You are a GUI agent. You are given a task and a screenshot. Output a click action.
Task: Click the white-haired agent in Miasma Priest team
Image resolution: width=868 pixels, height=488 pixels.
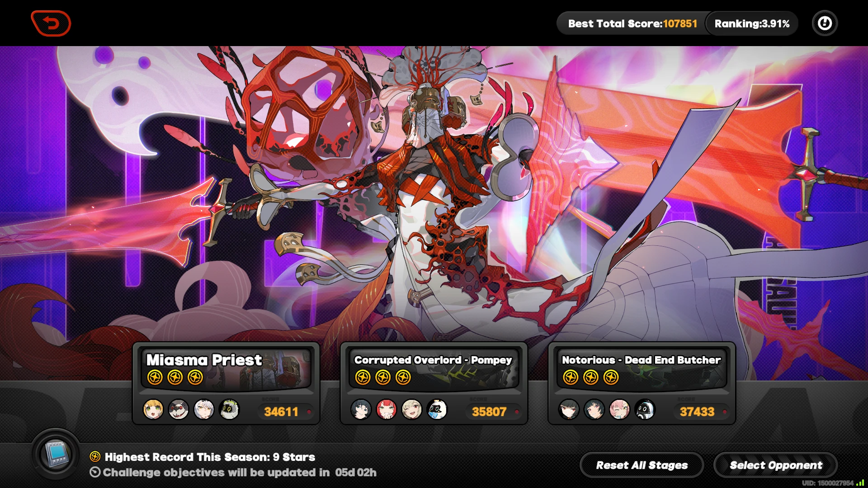[x=204, y=410]
